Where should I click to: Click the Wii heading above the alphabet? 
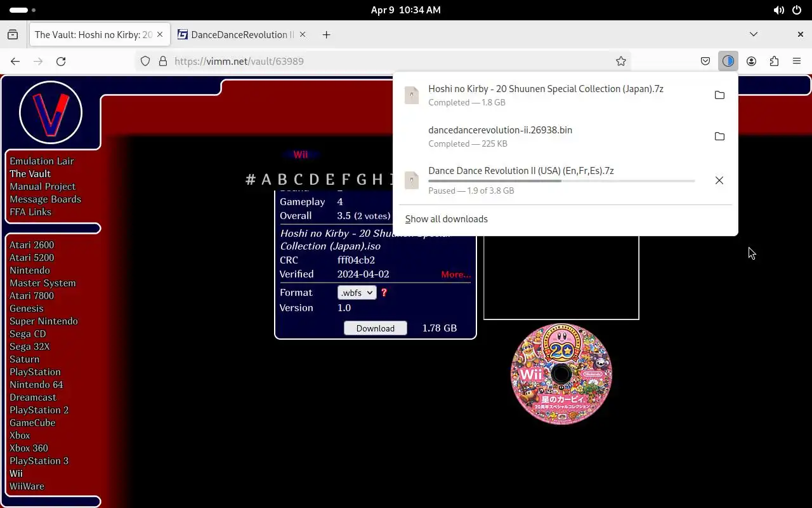click(301, 155)
